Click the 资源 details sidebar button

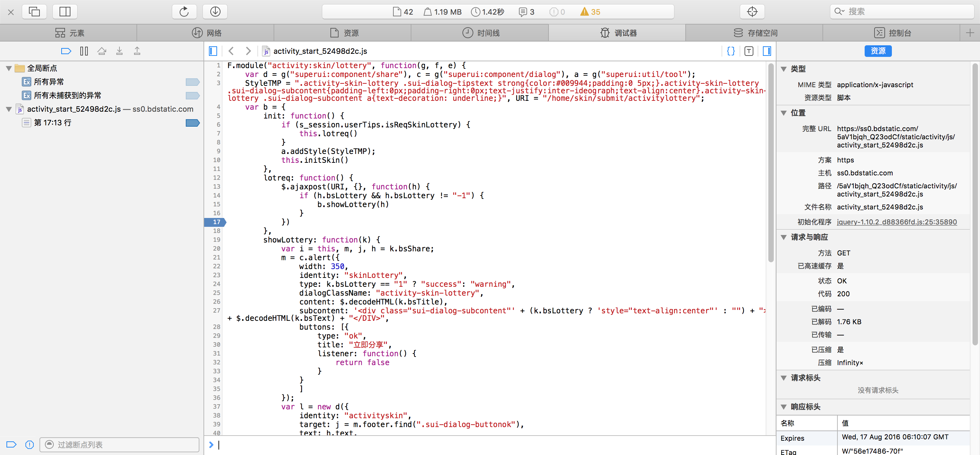[878, 51]
